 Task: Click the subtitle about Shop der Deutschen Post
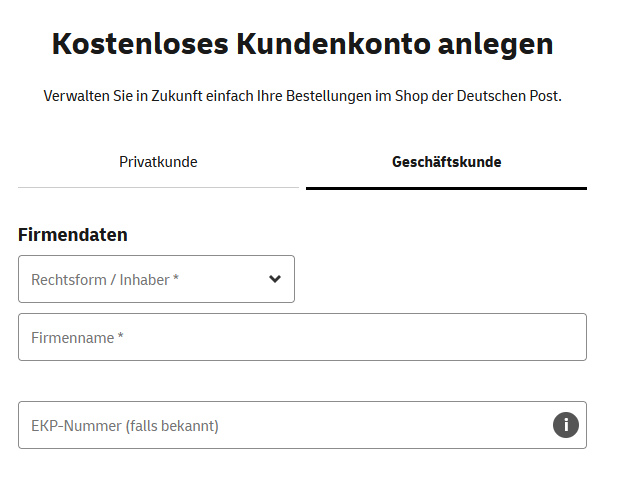click(302, 96)
